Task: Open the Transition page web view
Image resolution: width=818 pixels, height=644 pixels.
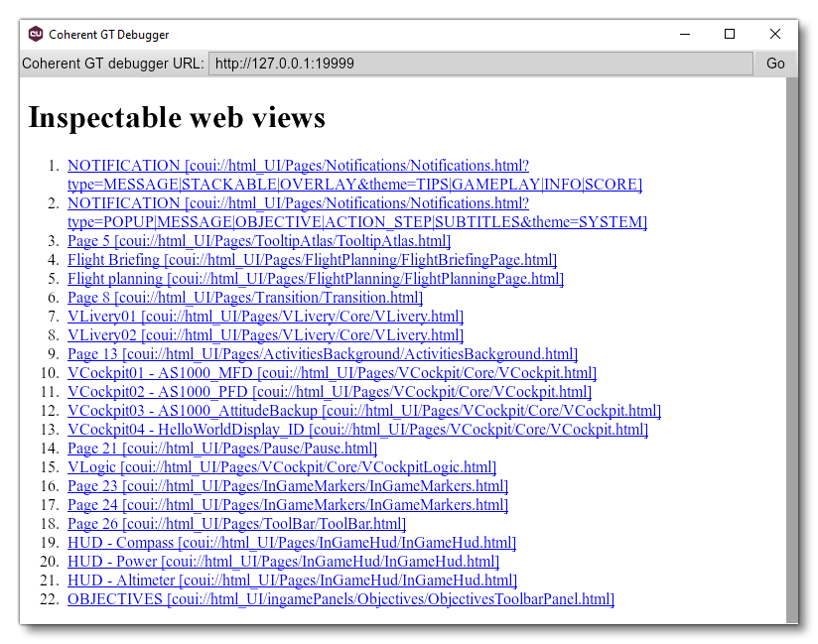Action: [244, 297]
